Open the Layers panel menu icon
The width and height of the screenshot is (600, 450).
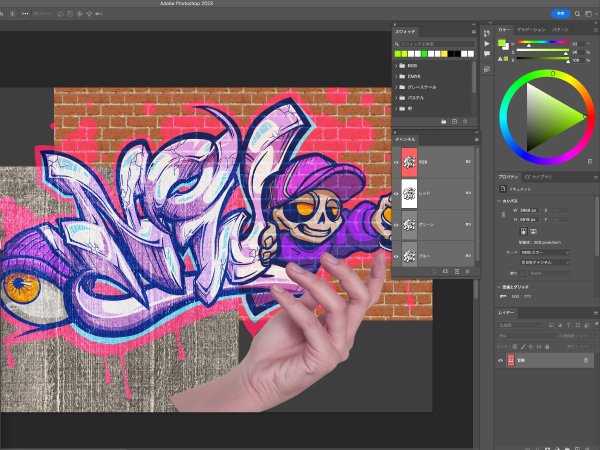[x=596, y=313]
